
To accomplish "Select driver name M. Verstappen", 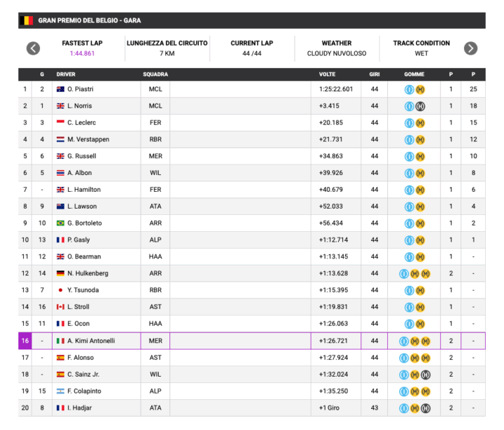I will pyautogui.click(x=88, y=139).
